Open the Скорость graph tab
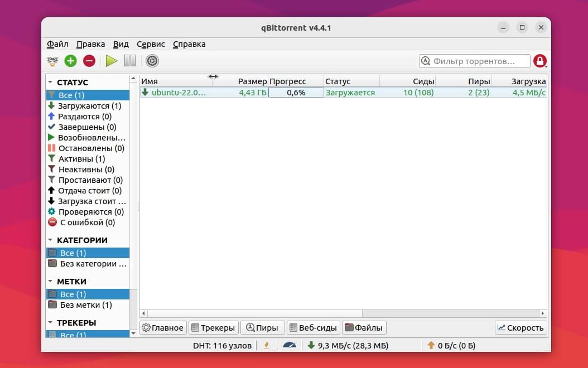Viewport: 588px width, 368px height. (x=520, y=327)
